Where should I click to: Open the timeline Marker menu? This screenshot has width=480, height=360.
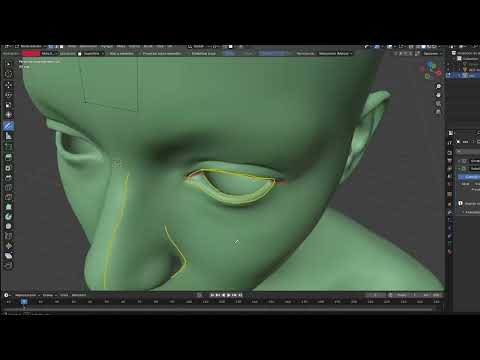click(x=79, y=295)
